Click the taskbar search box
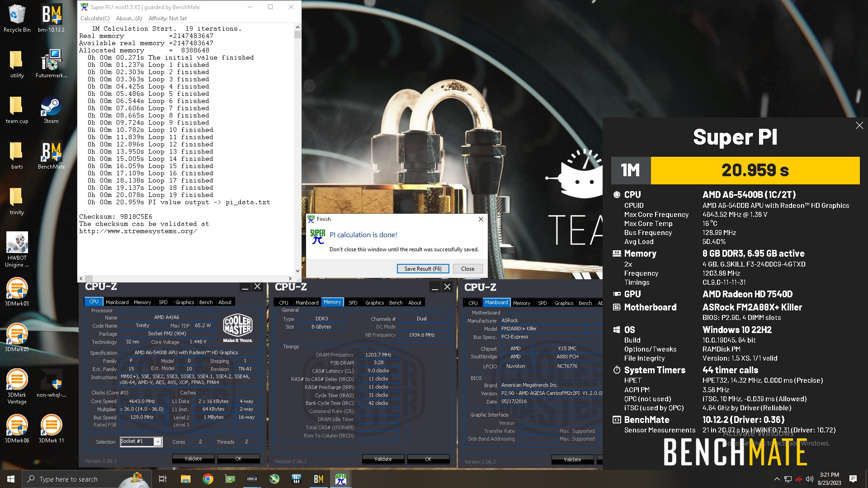Viewport: 868px width, 488px height. pyautogui.click(x=86, y=479)
